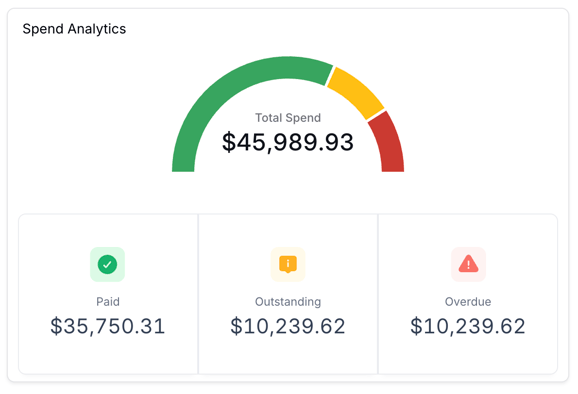
Task: Click the Paid label
Action: pos(108,301)
